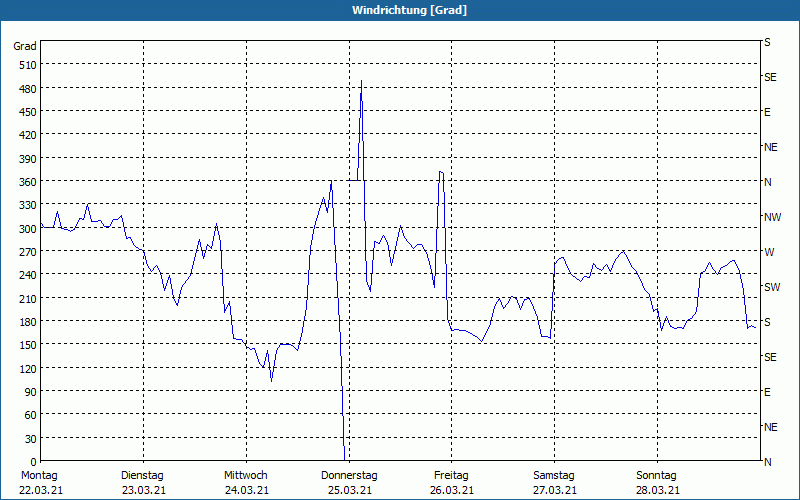Click the 'SE' compass label near 135 degrees
This screenshot has width=800, height=500.
click(x=770, y=357)
